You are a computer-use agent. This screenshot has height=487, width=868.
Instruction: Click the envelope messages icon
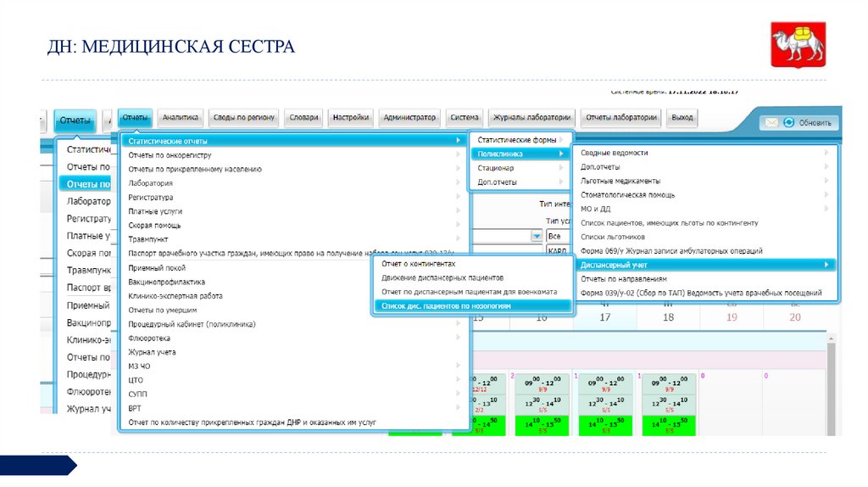pyautogui.click(x=771, y=122)
